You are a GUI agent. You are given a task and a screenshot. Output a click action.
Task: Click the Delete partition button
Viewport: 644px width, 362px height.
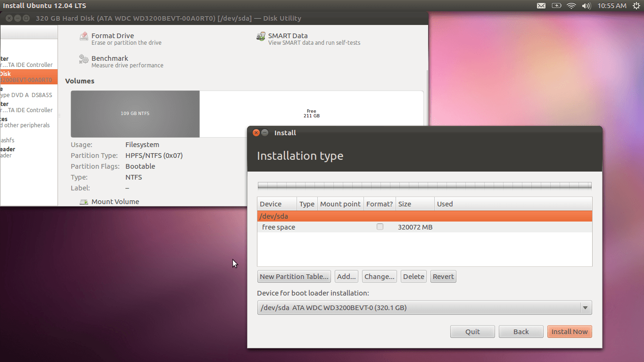tap(413, 277)
